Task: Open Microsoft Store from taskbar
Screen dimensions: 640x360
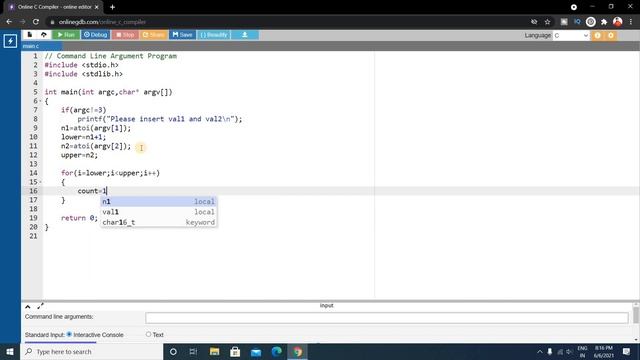Action: click(x=235, y=351)
